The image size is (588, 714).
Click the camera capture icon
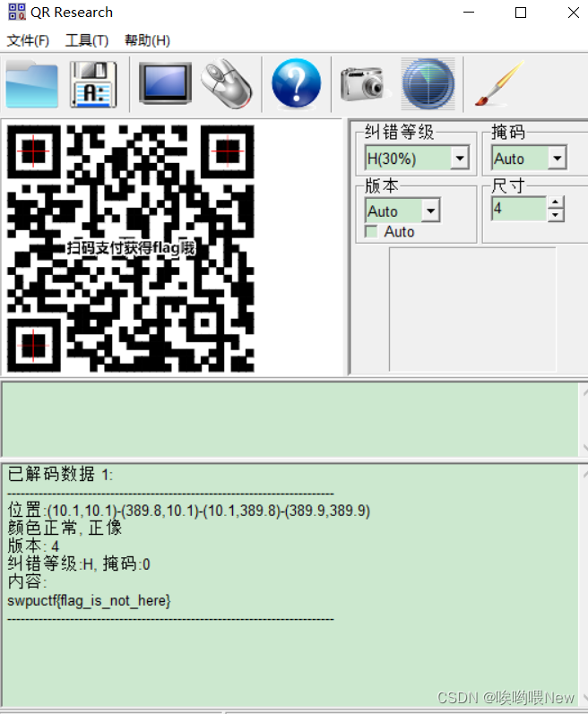point(365,85)
